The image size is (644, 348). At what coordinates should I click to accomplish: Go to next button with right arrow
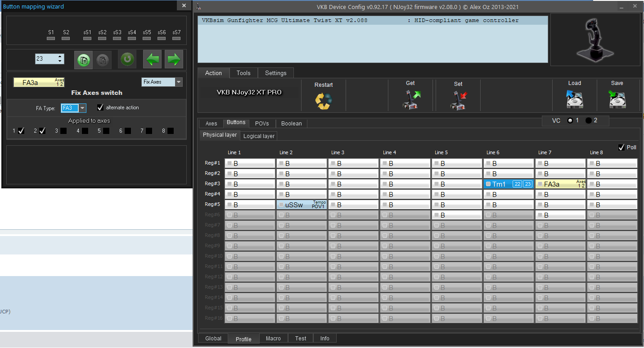tap(174, 59)
